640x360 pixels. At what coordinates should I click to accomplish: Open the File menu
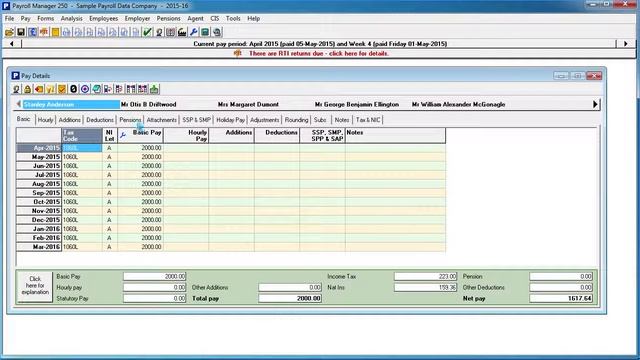9,18
